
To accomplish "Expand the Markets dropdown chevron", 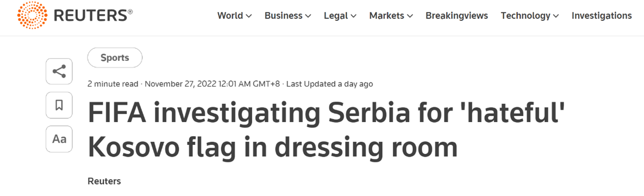I will coord(410,16).
